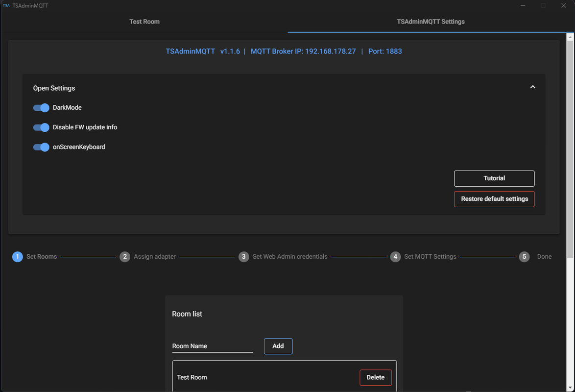Click the scrollbar down arrow

tap(570, 388)
